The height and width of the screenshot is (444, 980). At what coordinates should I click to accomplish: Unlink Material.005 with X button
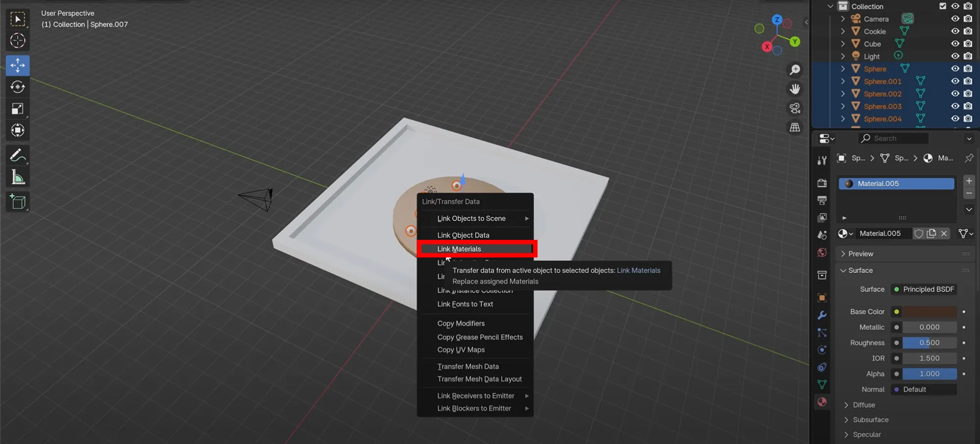pyautogui.click(x=944, y=234)
